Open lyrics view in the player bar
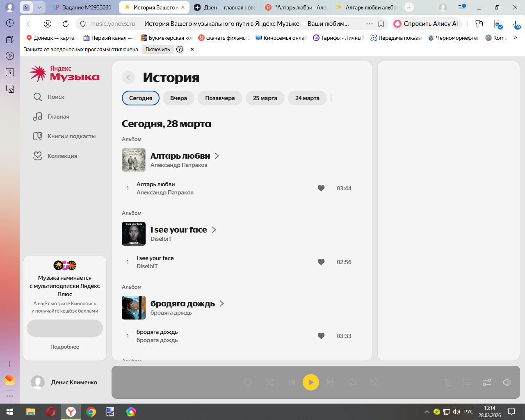Screen dimensions: 525x420 pyautogui.click(x=448, y=382)
